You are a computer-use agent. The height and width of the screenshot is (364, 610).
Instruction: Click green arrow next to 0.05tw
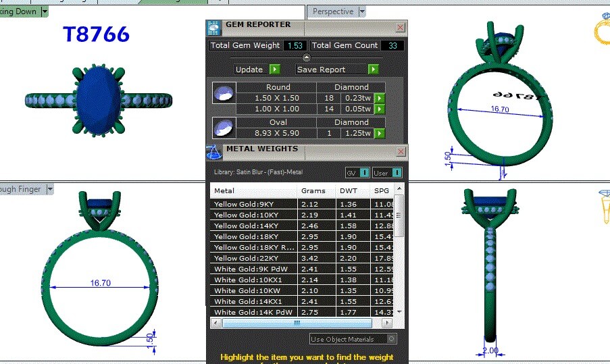click(379, 109)
